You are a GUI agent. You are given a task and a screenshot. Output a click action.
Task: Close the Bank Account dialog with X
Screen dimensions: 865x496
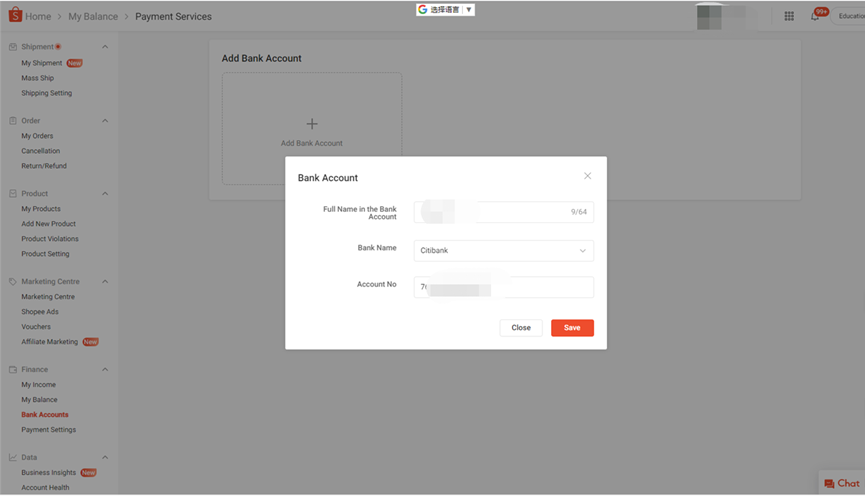click(x=588, y=175)
